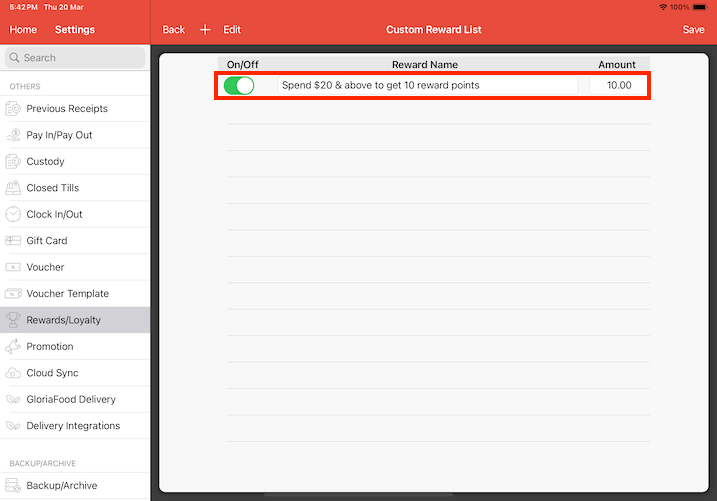Viewport: 717px width, 501px height.
Task: Select Backup/Archive label
Action: click(62, 485)
